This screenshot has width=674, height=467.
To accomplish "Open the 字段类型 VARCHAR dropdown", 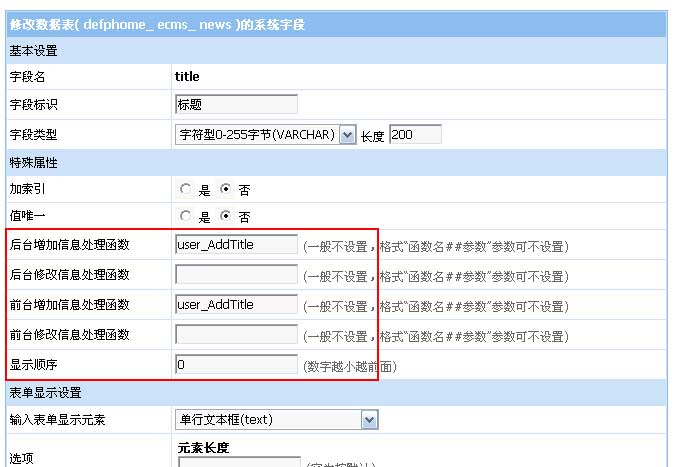I will pos(266,134).
